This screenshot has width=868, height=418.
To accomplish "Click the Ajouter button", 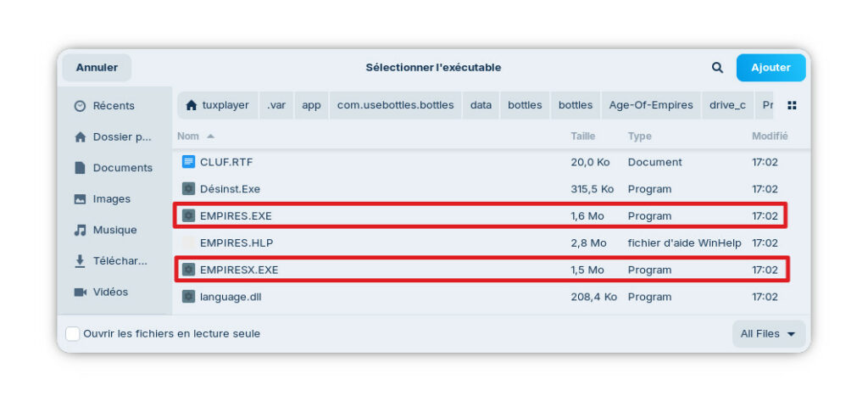I will click(771, 68).
